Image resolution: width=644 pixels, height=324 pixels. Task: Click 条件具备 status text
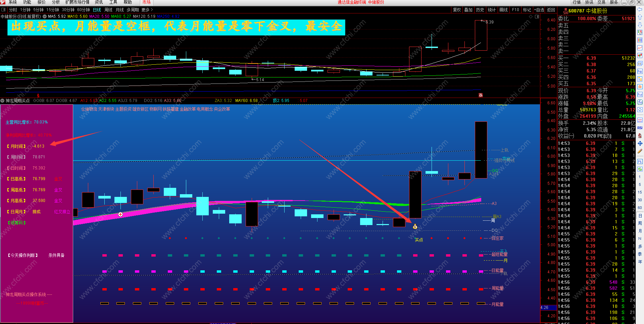[56, 255]
